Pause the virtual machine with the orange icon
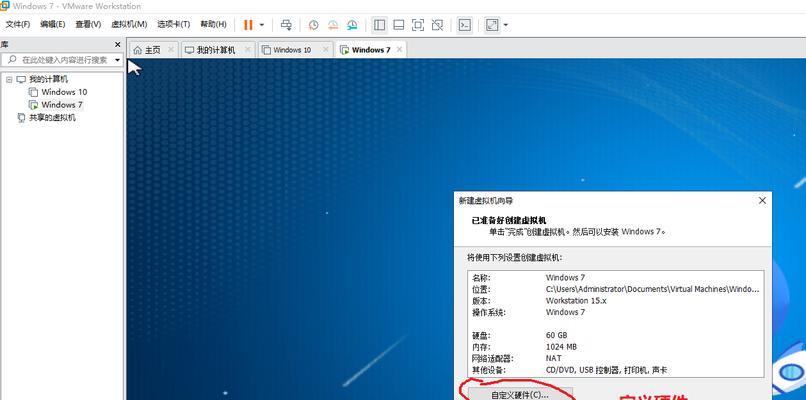 [x=248, y=25]
